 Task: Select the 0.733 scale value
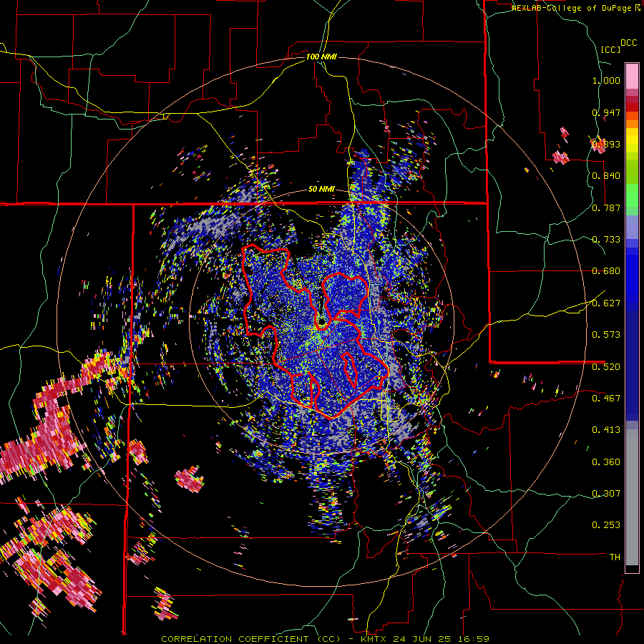pyautogui.click(x=606, y=239)
